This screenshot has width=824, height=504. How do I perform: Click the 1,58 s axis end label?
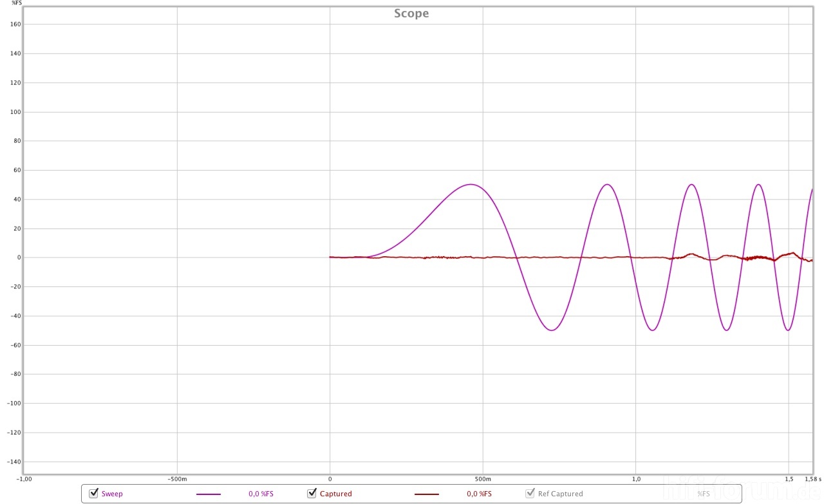pos(812,479)
